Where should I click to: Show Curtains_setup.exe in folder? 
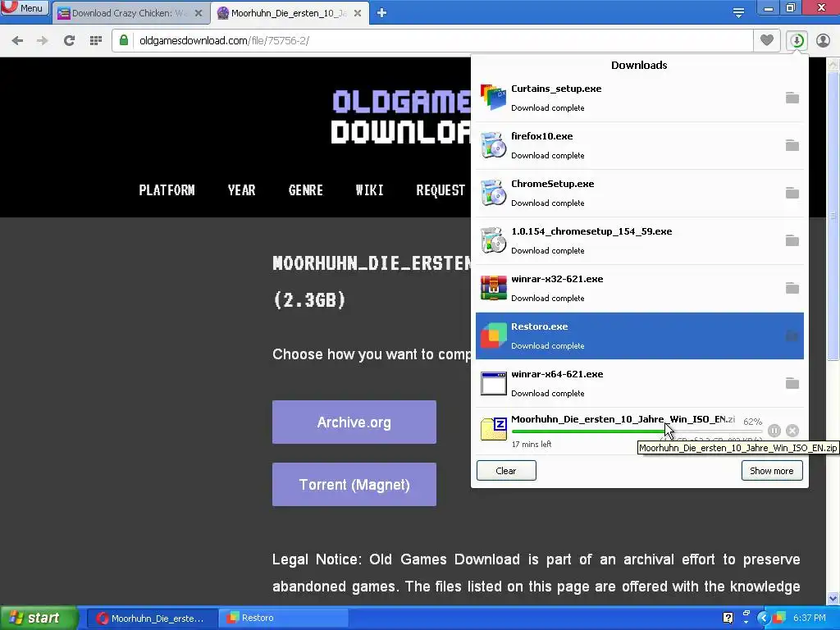[792, 98]
